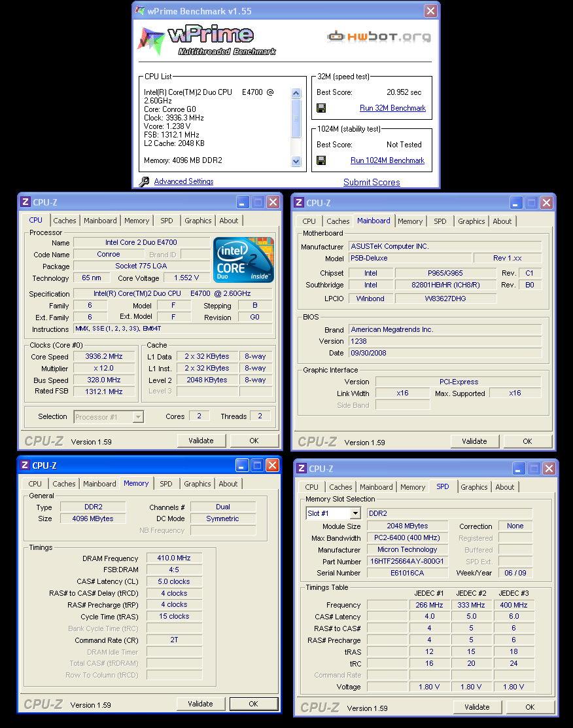573x728 pixels.
Task: Open Caches tab in the Memory window
Action: [x=64, y=484]
